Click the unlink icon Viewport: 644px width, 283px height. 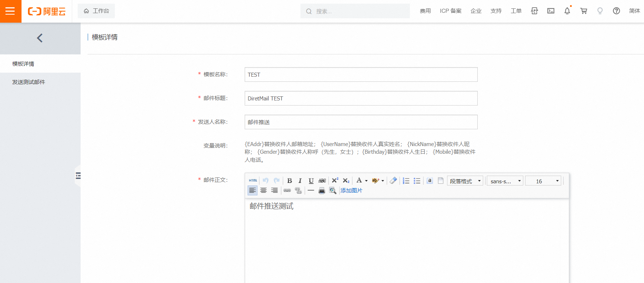tap(298, 190)
